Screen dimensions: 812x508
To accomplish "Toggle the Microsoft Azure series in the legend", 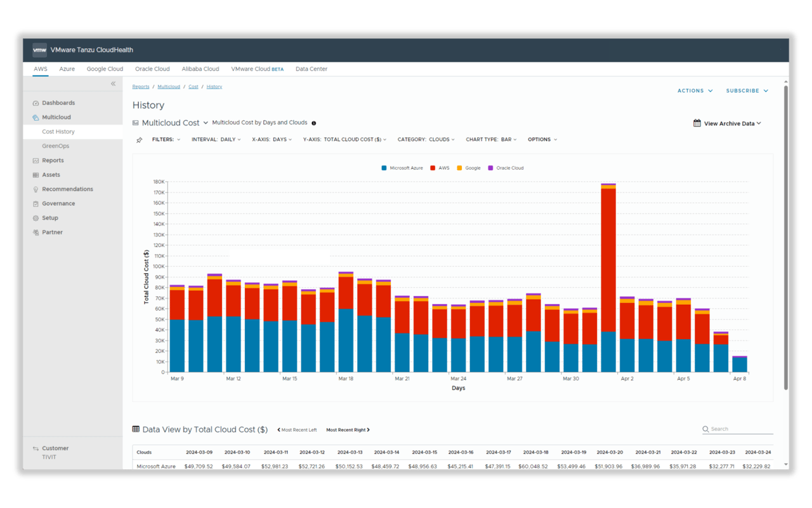I will point(400,167).
